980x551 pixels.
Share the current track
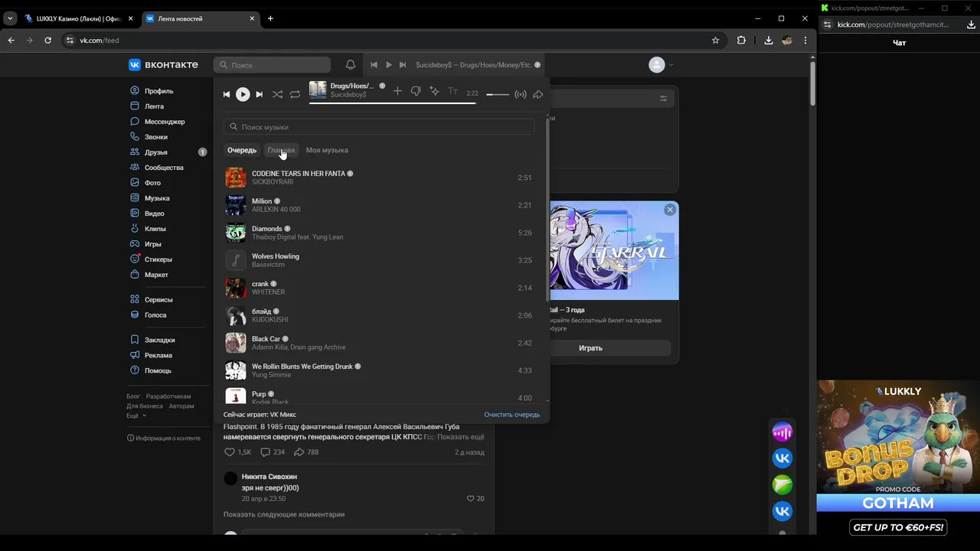point(538,94)
